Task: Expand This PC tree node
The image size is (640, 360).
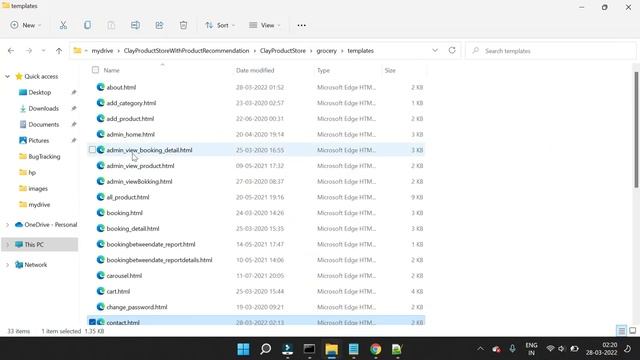Action: pyautogui.click(x=7, y=244)
